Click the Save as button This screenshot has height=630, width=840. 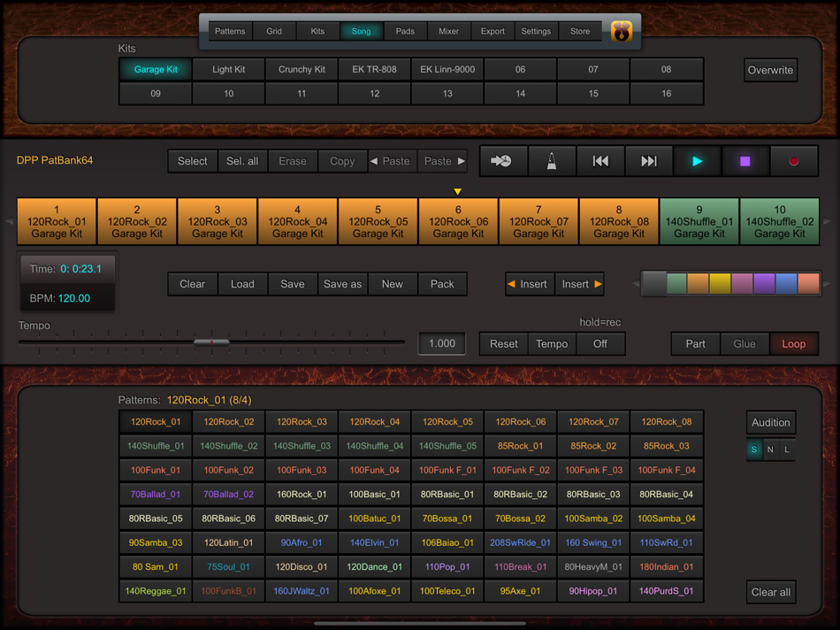tap(342, 284)
